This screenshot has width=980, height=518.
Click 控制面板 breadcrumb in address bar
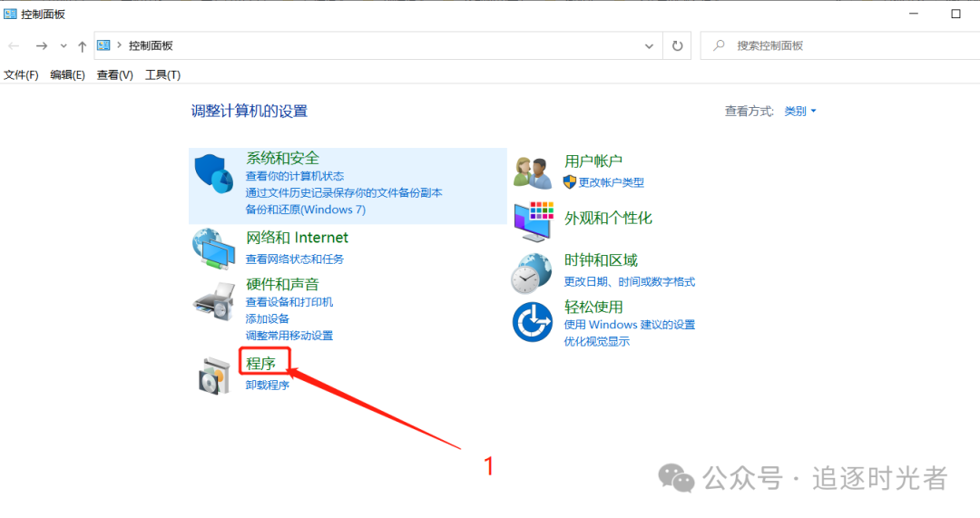coord(151,45)
